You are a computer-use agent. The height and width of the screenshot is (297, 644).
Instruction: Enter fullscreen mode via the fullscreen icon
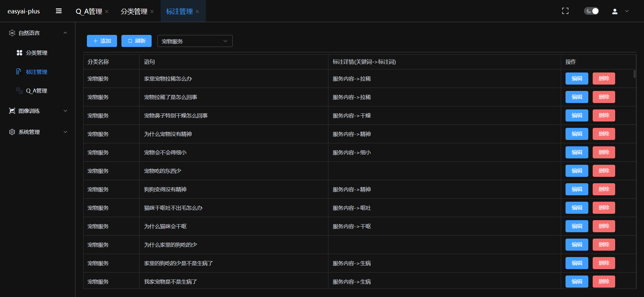[565, 11]
